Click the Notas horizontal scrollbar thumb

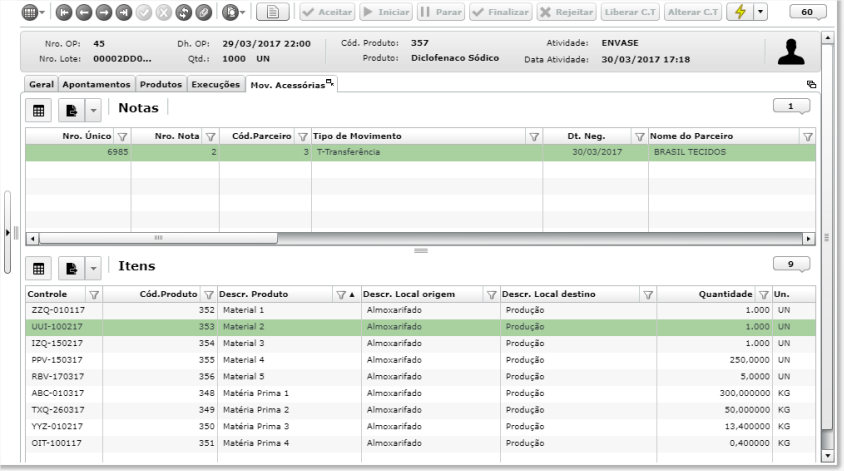click(158, 238)
